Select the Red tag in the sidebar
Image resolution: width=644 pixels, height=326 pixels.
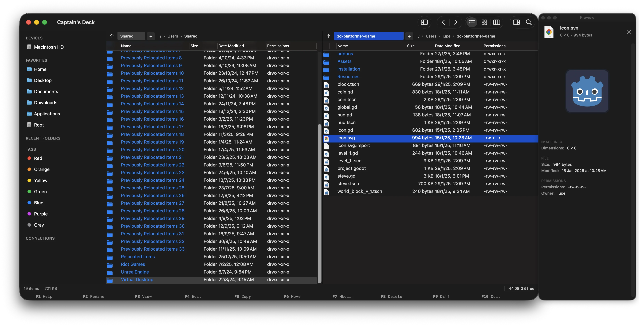[38, 158]
